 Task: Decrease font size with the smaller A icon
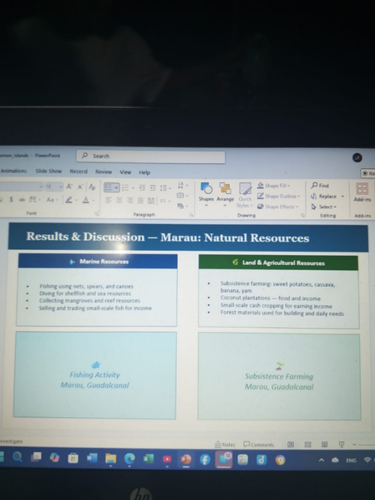pos(80,187)
